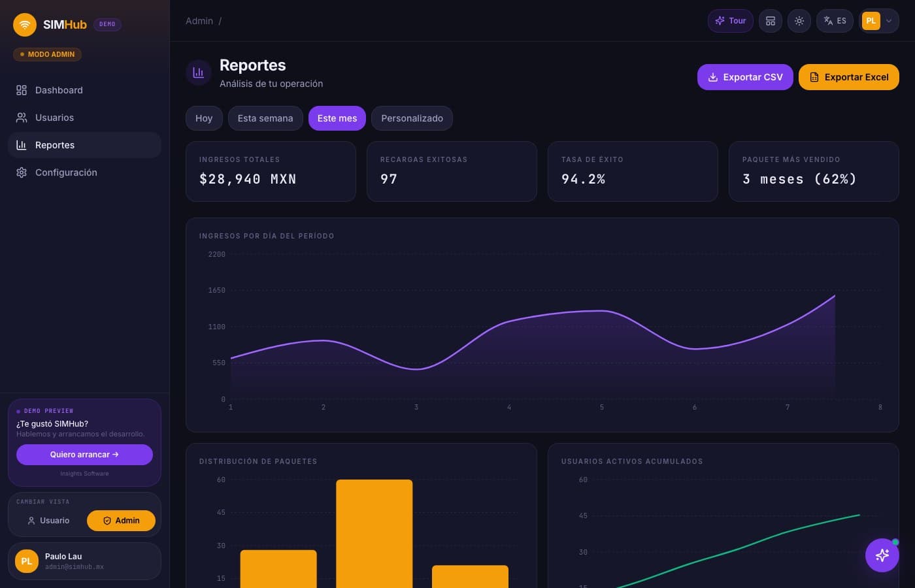Click the DEMO badge beside SIMHub
This screenshot has width=915, height=588.
107,24
